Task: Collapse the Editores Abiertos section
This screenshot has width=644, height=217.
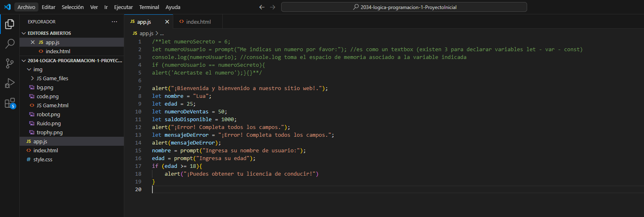Action: coord(24,33)
